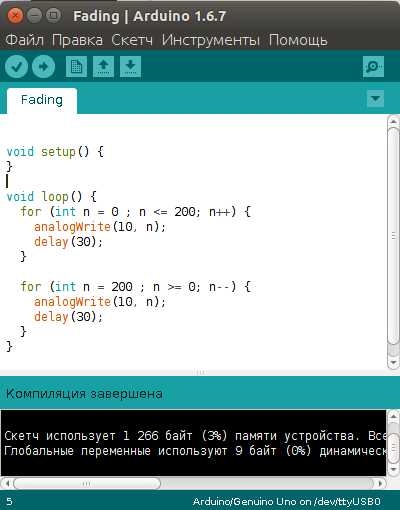Click the 'Fading | Arduino 1.6.7' title bar
This screenshot has height=510, width=400.
[x=150, y=16]
